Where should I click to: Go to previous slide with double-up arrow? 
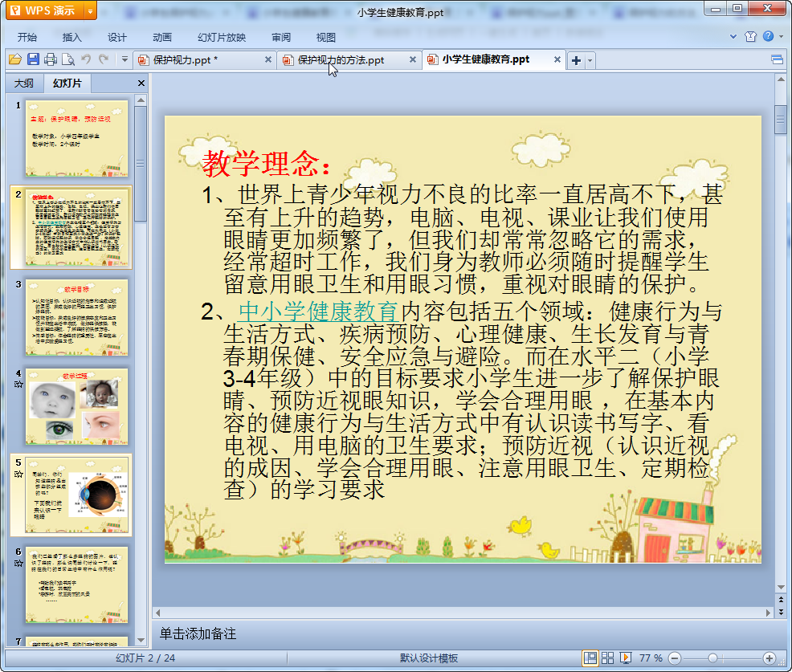point(781,600)
